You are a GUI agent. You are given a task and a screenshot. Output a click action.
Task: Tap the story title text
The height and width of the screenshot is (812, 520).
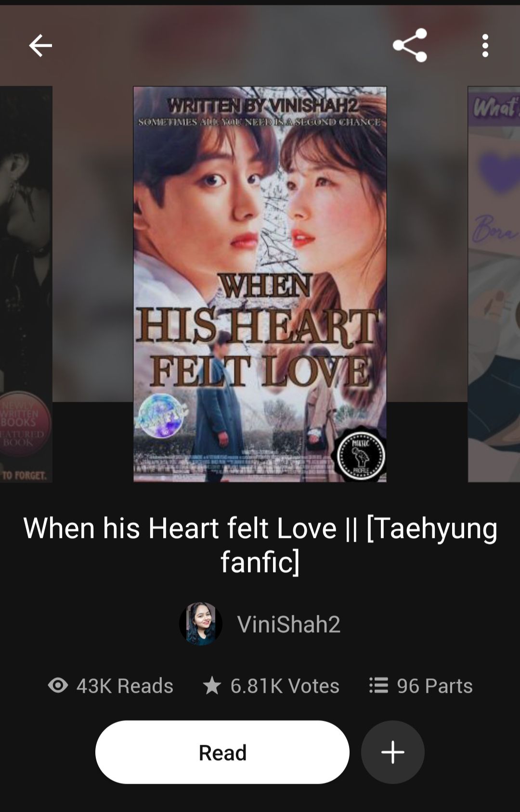click(x=260, y=545)
